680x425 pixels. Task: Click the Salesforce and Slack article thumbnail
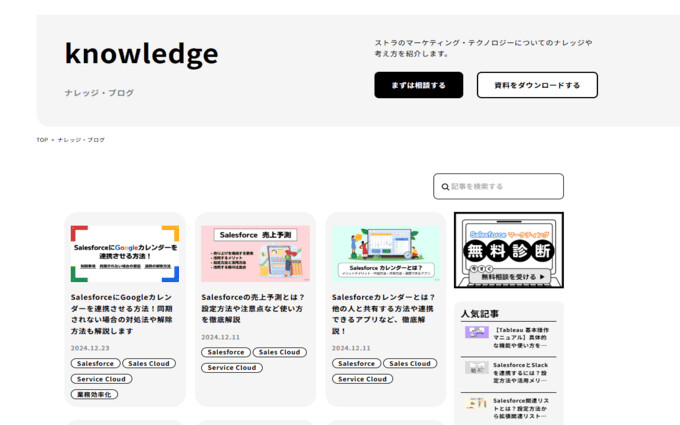point(477,368)
